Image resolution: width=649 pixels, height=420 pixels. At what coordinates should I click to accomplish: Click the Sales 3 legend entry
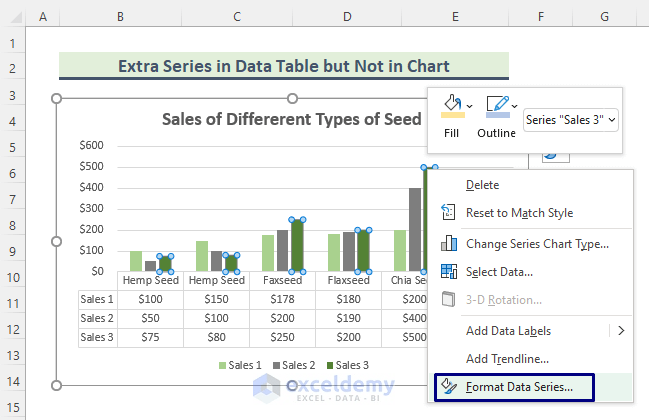(x=348, y=365)
